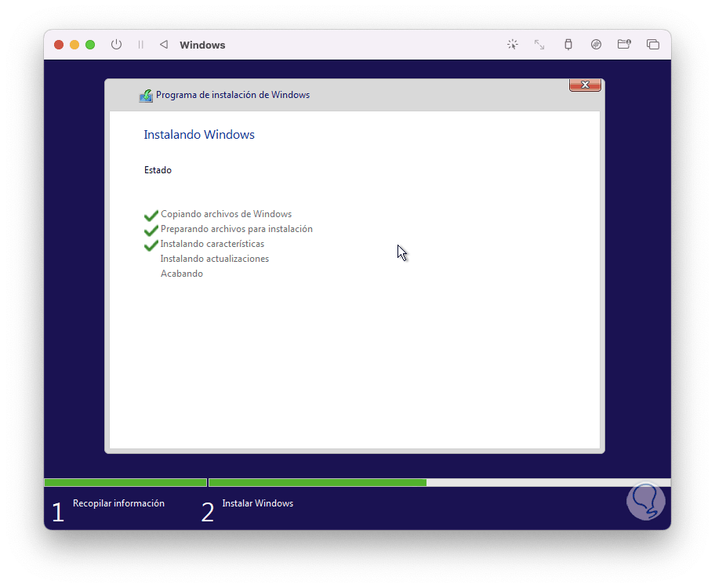Open the CD/DVD drive image icon
Image resolution: width=715 pixels, height=588 pixels.
click(x=596, y=44)
